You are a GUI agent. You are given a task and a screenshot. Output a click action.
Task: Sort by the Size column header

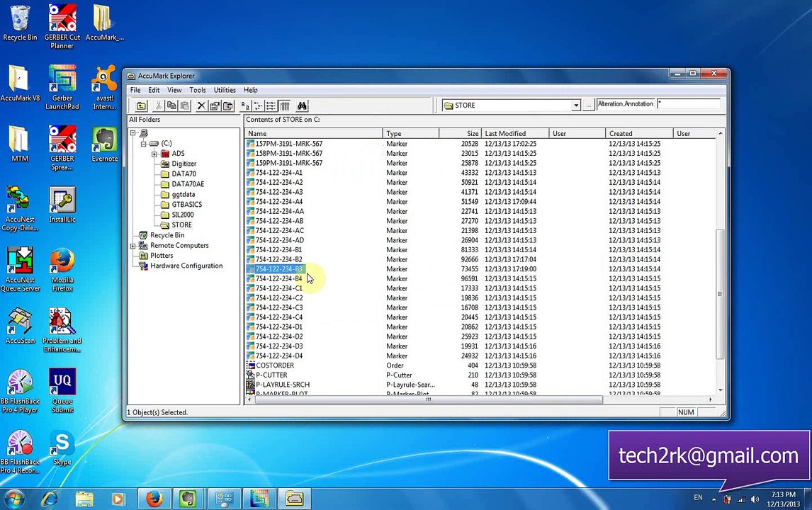click(460, 134)
